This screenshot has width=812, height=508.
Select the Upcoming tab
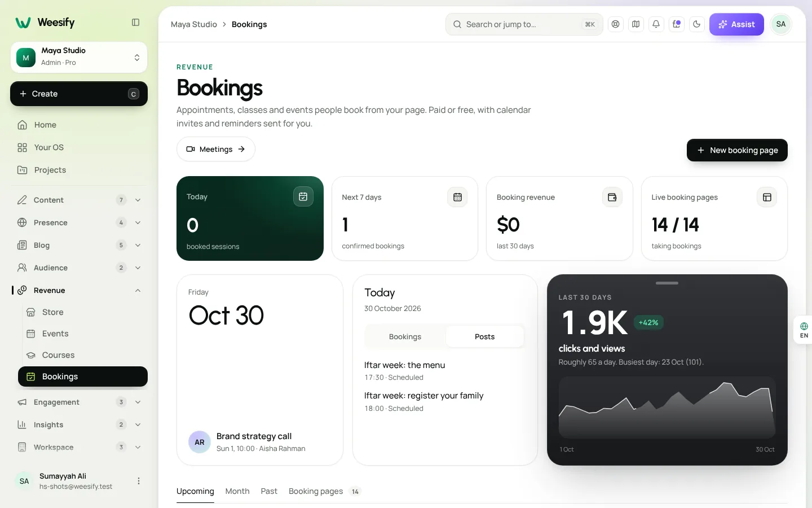pyautogui.click(x=195, y=491)
